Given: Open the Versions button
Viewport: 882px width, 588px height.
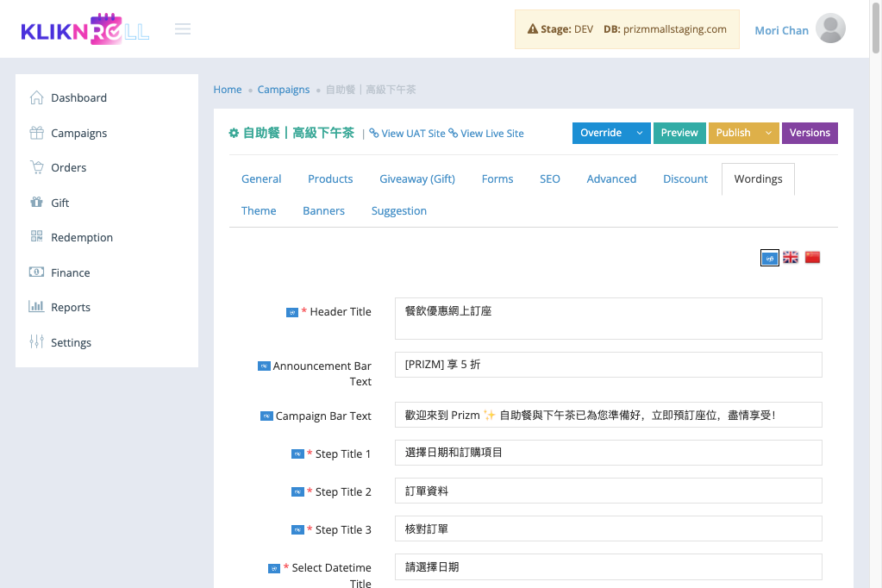Looking at the screenshot, I should pyautogui.click(x=810, y=133).
